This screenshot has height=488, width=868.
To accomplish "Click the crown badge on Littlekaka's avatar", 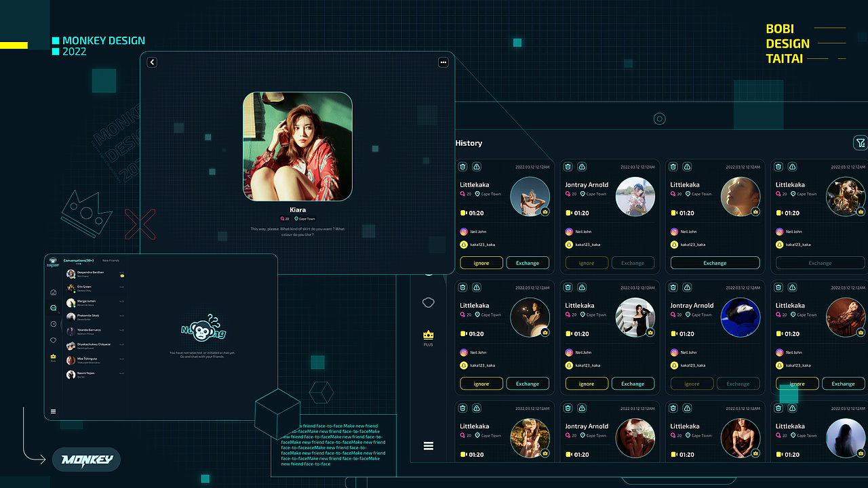I will (x=546, y=211).
